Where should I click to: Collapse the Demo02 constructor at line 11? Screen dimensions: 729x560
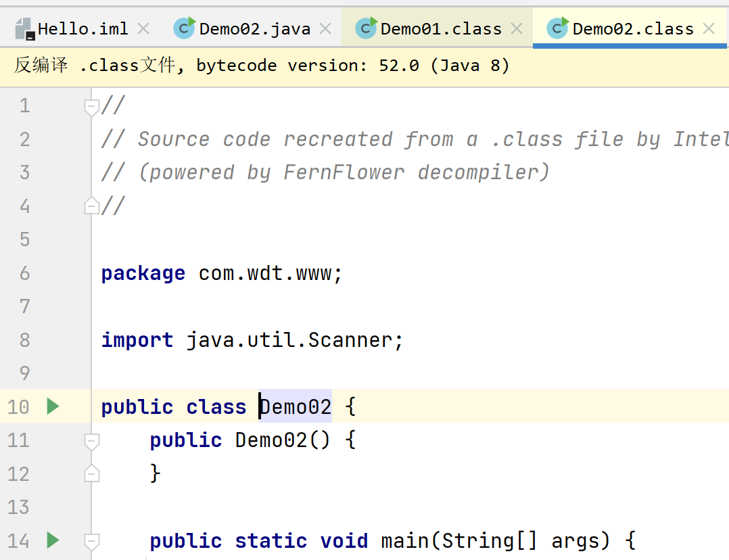[91, 441]
